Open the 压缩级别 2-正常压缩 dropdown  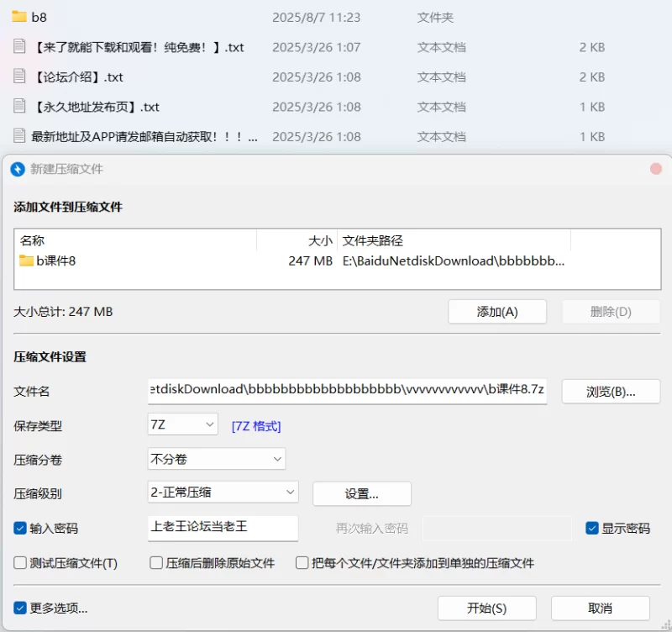pyautogui.click(x=223, y=492)
